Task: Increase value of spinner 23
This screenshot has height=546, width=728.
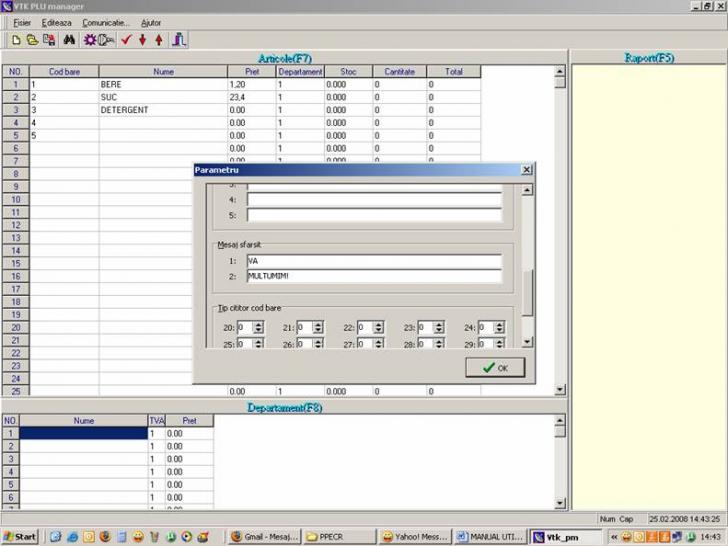Action: click(x=439, y=325)
